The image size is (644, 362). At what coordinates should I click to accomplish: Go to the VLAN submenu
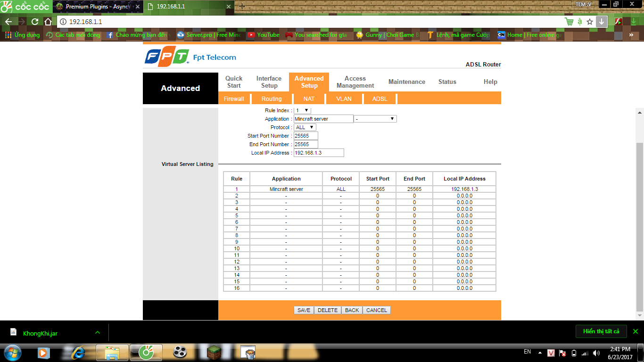pyautogui.click(x=344, y=99)
